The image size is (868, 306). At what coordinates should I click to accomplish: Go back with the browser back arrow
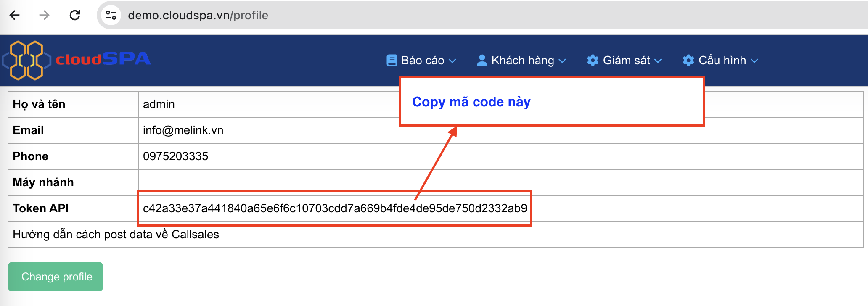[x=15, y=16]
